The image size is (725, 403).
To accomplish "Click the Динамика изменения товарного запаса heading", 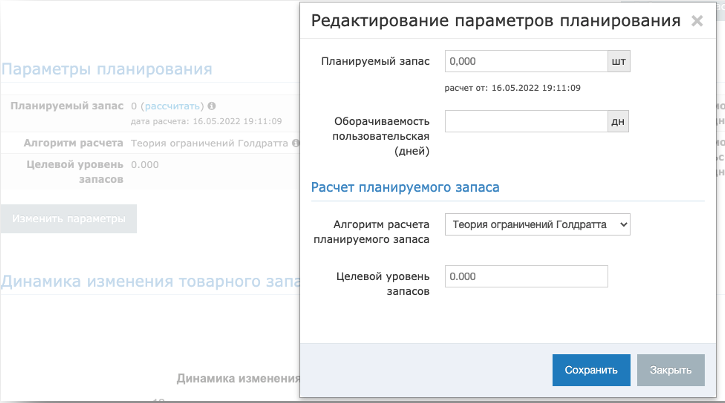I will (151, 281).
